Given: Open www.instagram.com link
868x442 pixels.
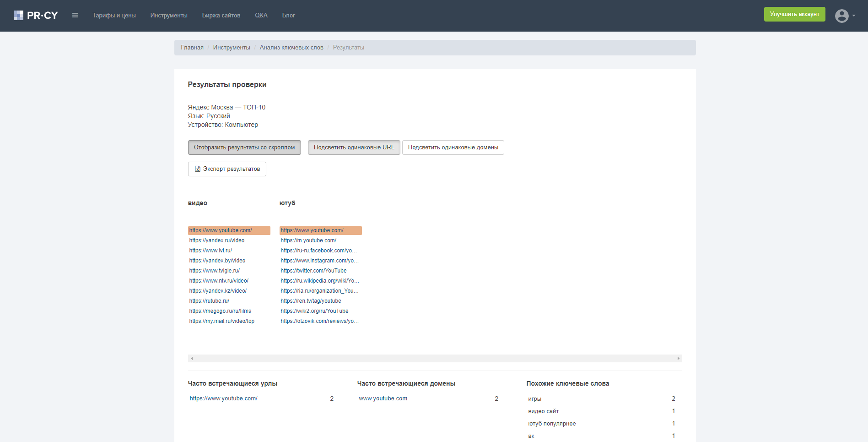Looking at the screenshot, I should pyautogui.click(x=320, y=261).
